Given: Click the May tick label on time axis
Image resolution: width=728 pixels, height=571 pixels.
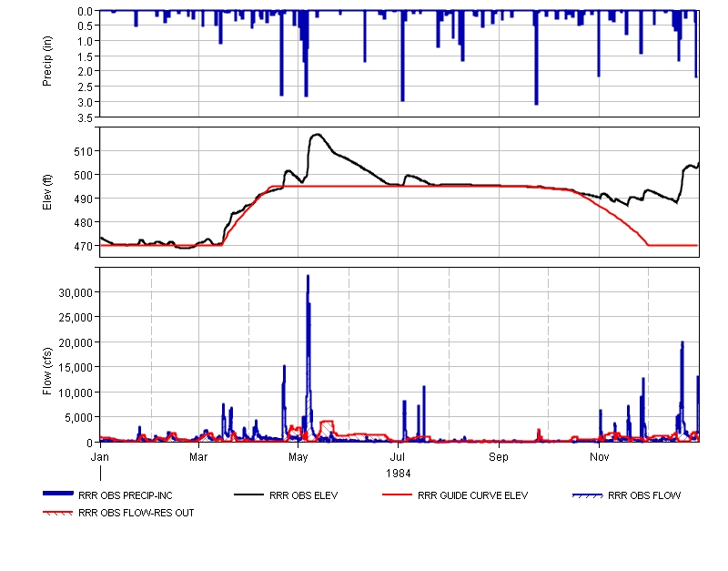Looking at the screenshot, I should tap(298, 454).
